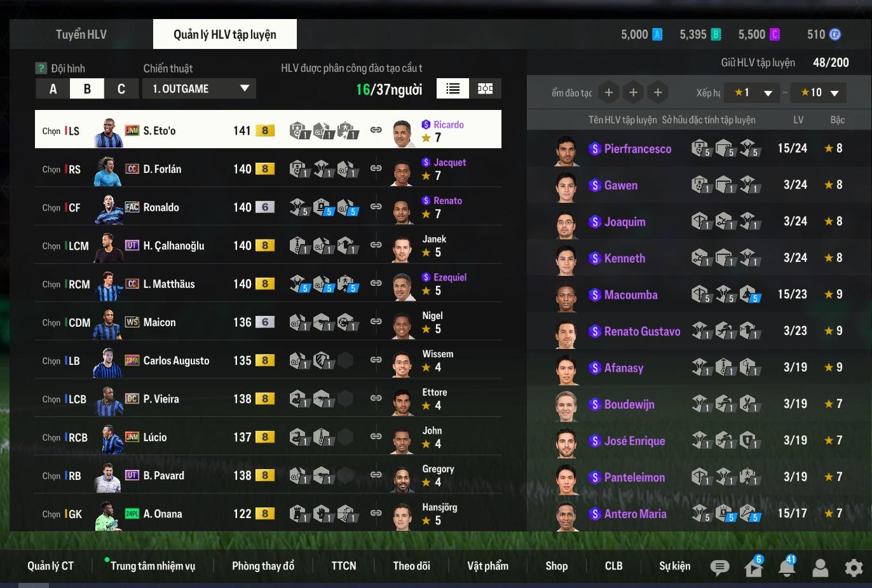Open the notification bell icon
872x588 pixels.
[787, 566]
